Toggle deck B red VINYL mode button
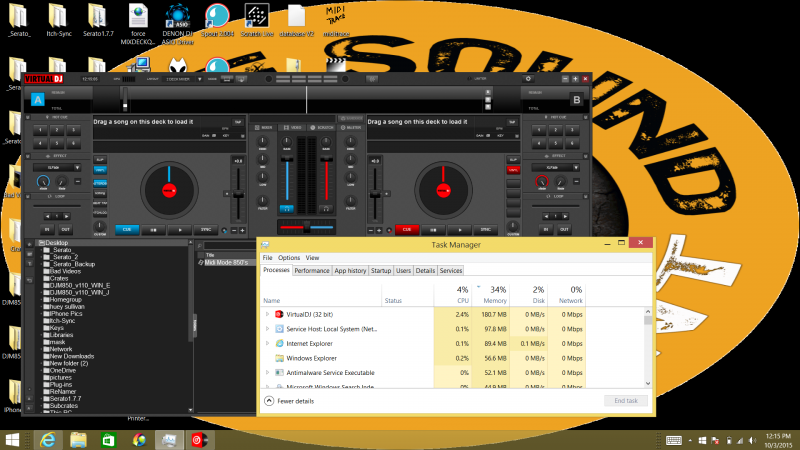 tap(513, 170)
